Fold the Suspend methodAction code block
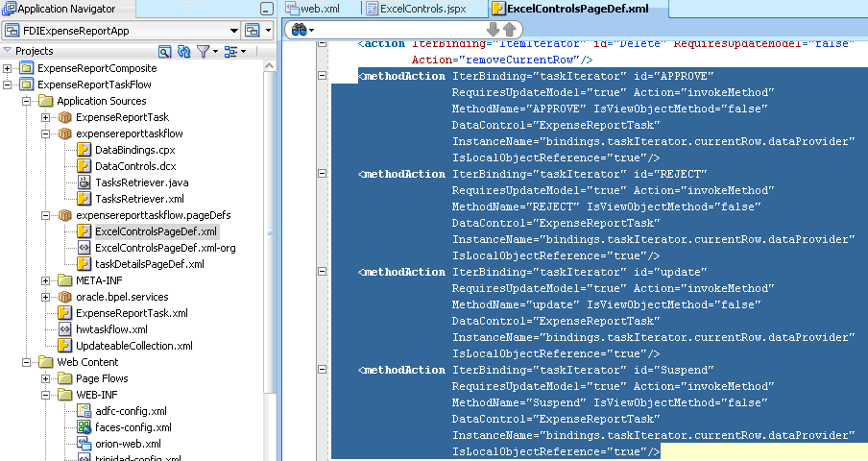 click(323, 369)
